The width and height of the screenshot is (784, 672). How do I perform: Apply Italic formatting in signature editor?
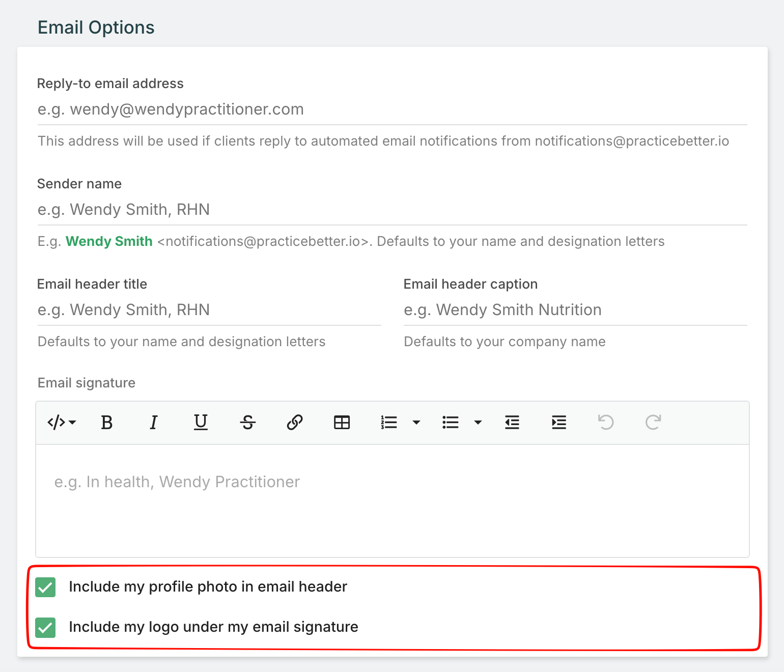click(153, 423)
